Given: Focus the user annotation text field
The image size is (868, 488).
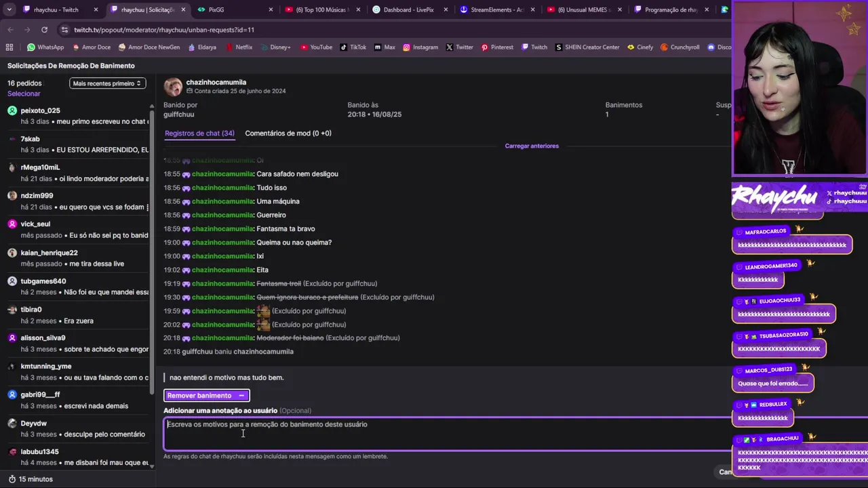Looking at the screenshot, I should [x=448, y=434].
